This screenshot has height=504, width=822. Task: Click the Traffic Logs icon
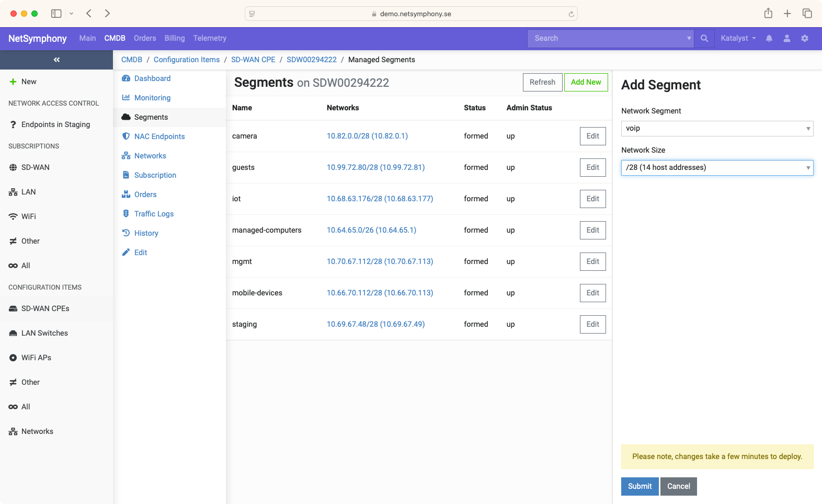coord(126,214)
